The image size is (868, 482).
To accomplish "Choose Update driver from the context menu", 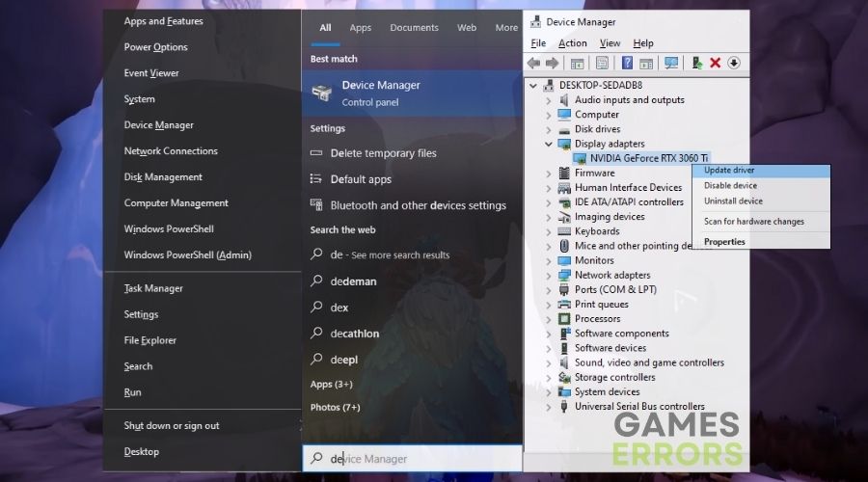I will click(x=761, y=171).
